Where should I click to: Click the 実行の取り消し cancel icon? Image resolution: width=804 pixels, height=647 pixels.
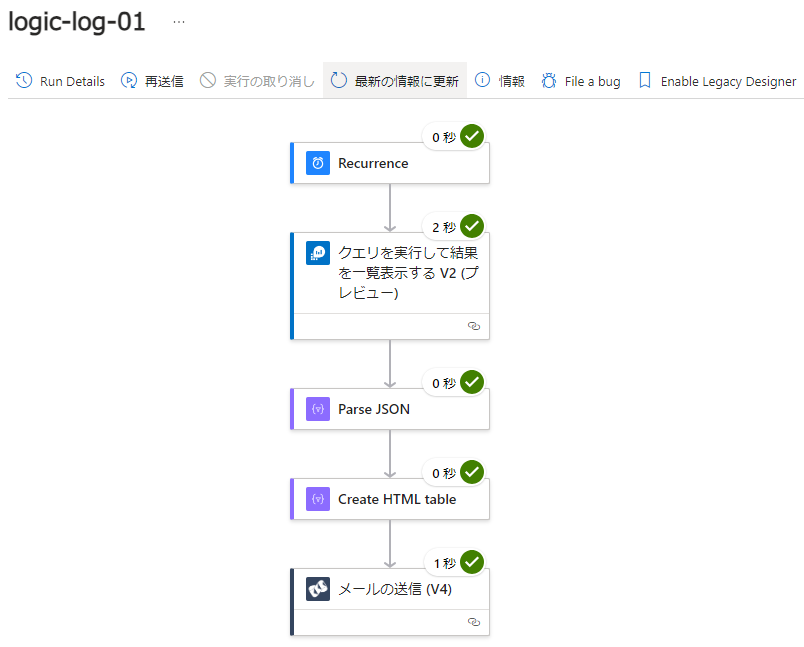click(208, 80)
